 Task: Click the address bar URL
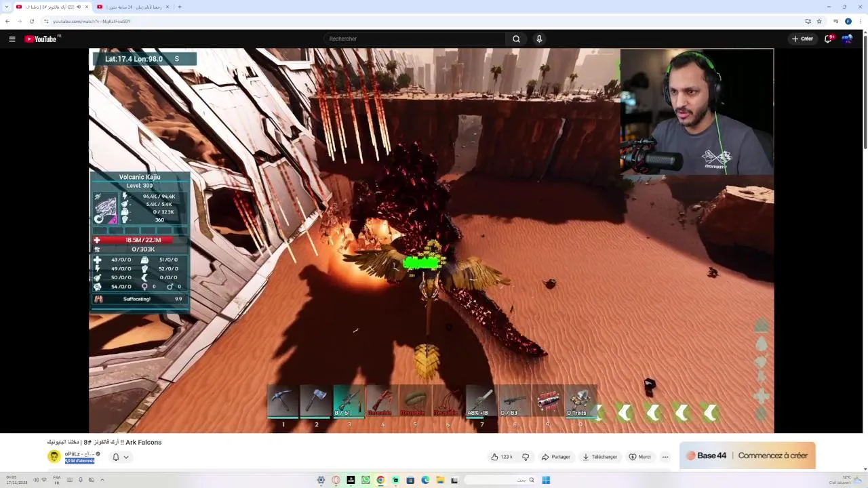[x=92, y=21]
